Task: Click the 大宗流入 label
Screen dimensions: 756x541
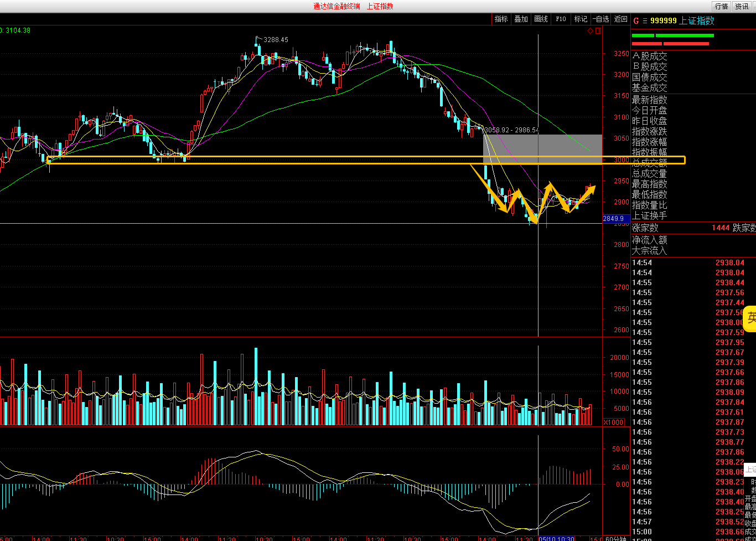Action: 650,250
